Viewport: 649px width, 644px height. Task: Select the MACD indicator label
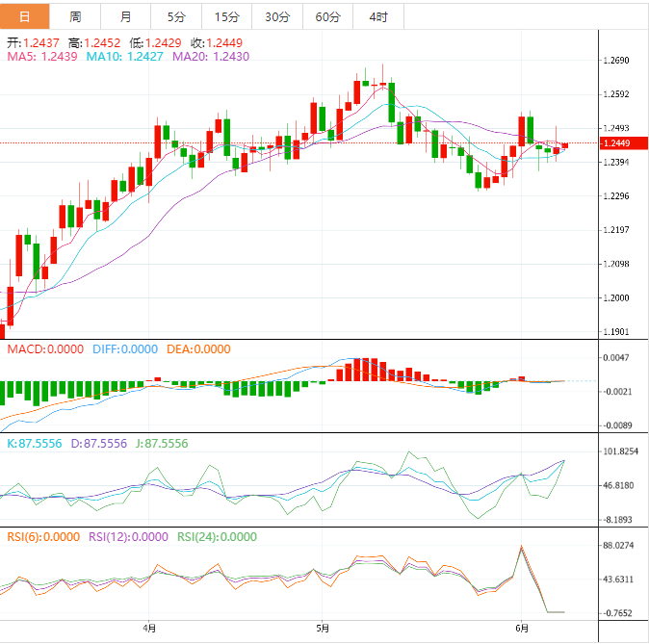click(x=45, y=349)
